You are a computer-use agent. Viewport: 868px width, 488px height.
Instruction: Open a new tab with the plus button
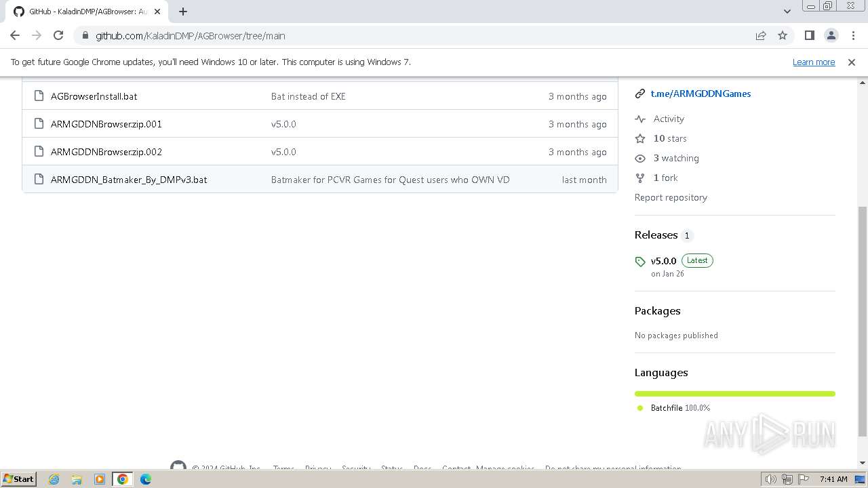183,12
